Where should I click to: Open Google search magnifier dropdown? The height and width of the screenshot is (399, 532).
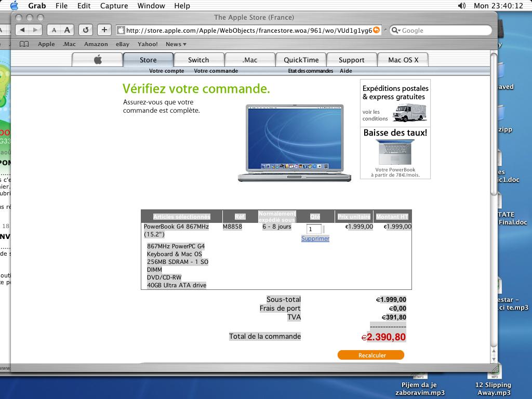click(395, 30)
